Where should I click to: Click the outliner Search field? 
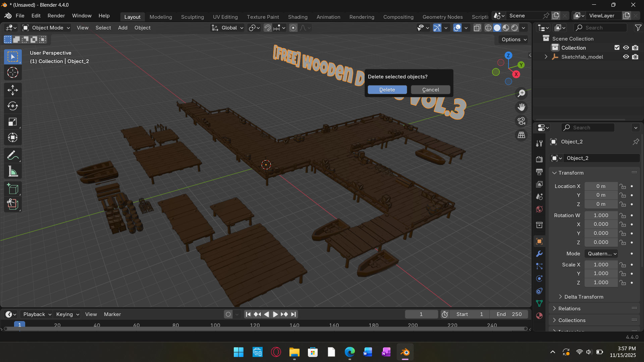600,28
